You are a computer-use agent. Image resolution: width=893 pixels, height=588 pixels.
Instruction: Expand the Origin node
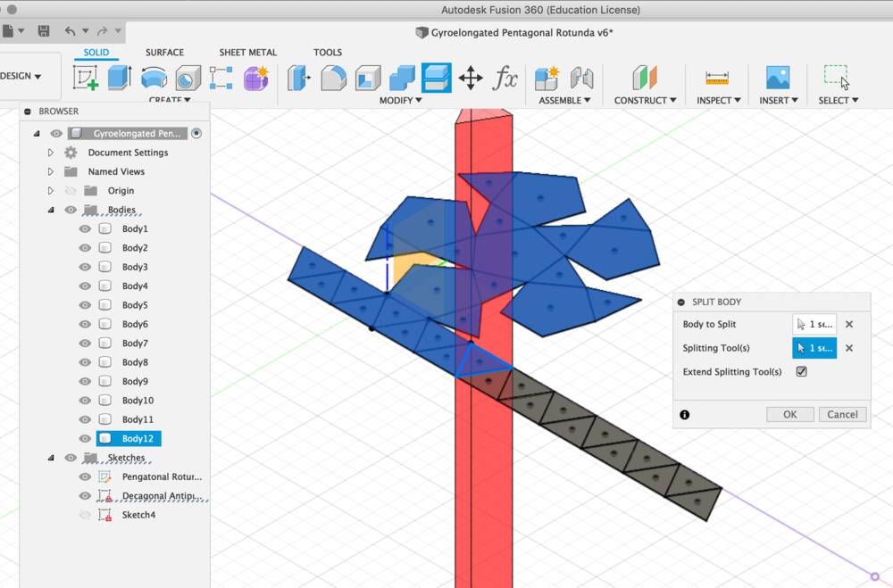coord(52,190)
